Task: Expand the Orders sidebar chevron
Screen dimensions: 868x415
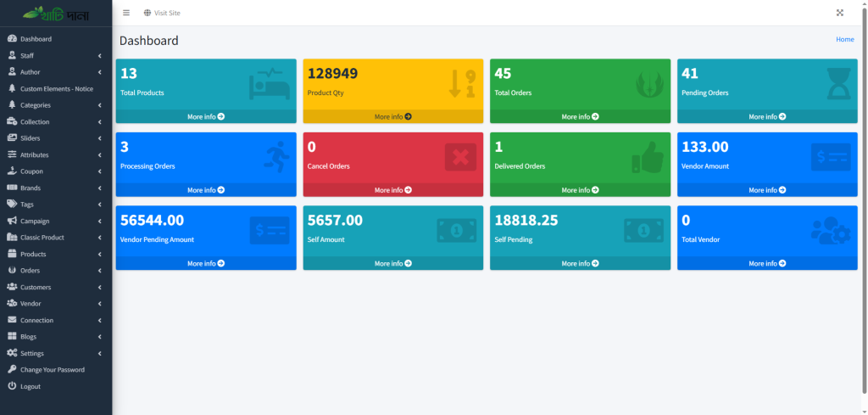Action: click(99, 271)
